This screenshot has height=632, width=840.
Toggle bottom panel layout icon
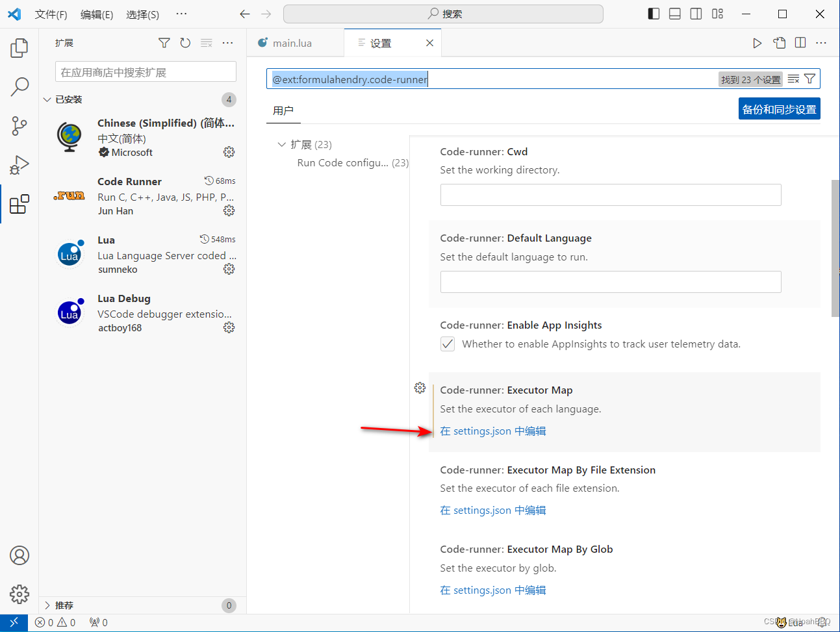675,14
